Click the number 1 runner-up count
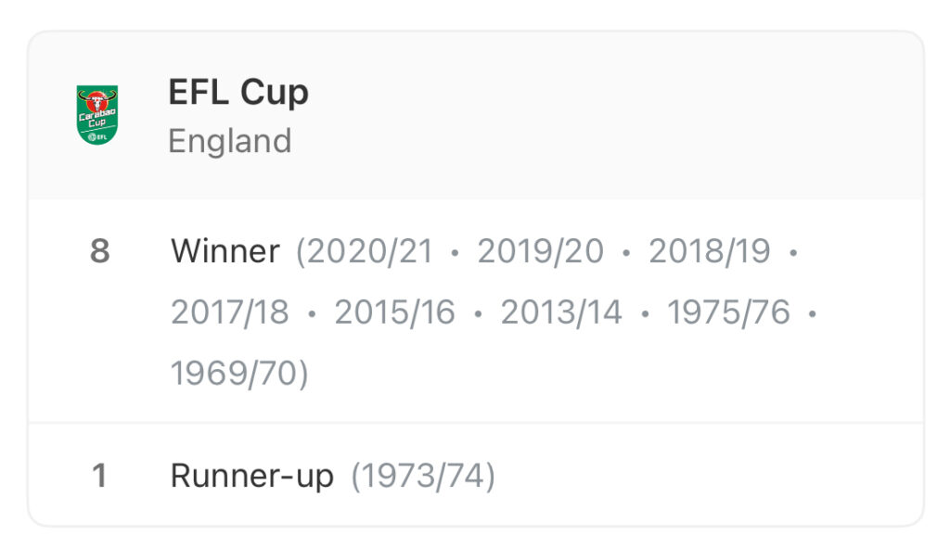The height and width of the screenshot is (560, 950). coord(99,476)
